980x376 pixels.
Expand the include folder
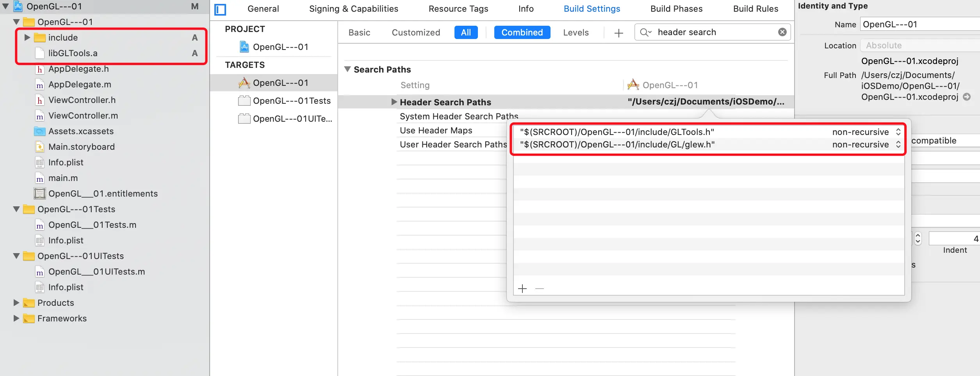(x=27, y=37)
